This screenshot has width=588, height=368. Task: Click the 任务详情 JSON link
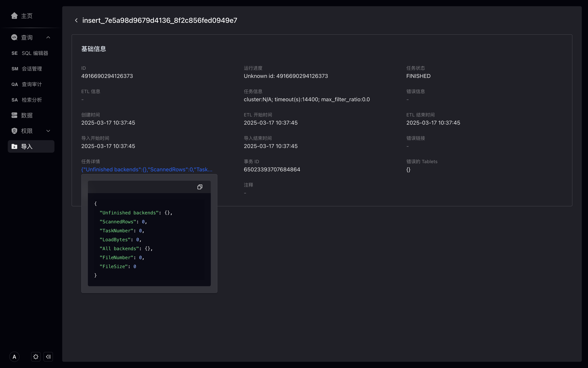pyautogui.click(x=147, y=169)
